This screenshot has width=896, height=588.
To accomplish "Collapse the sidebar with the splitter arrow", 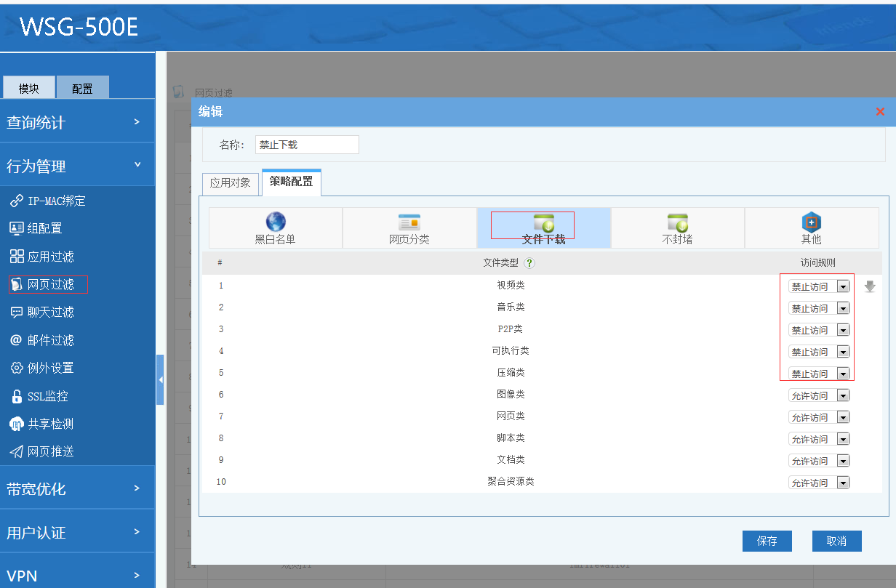I will [x=160, y=379].
